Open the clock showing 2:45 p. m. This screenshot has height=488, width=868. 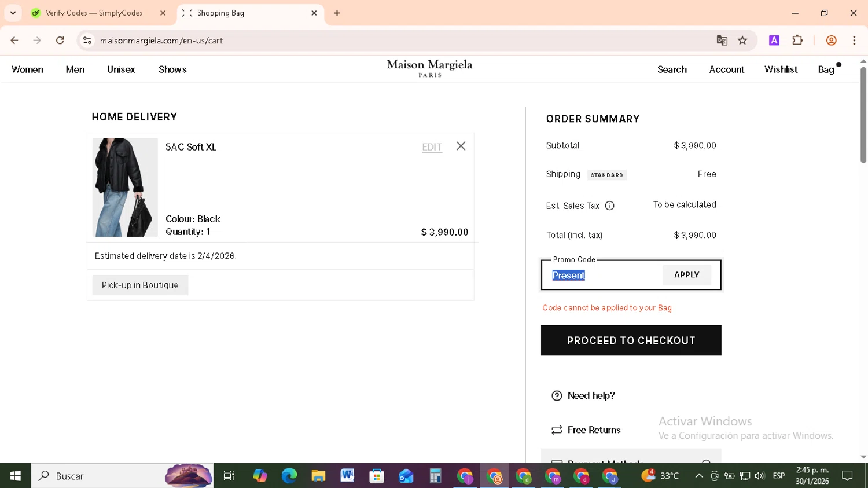[x=812, y=476]
